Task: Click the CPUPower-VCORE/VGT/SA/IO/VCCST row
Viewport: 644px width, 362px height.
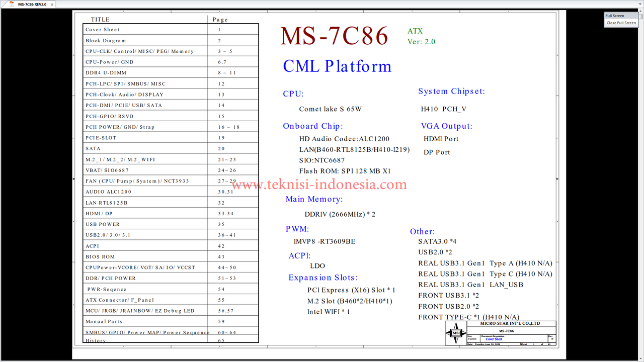Action: (171, 267)
